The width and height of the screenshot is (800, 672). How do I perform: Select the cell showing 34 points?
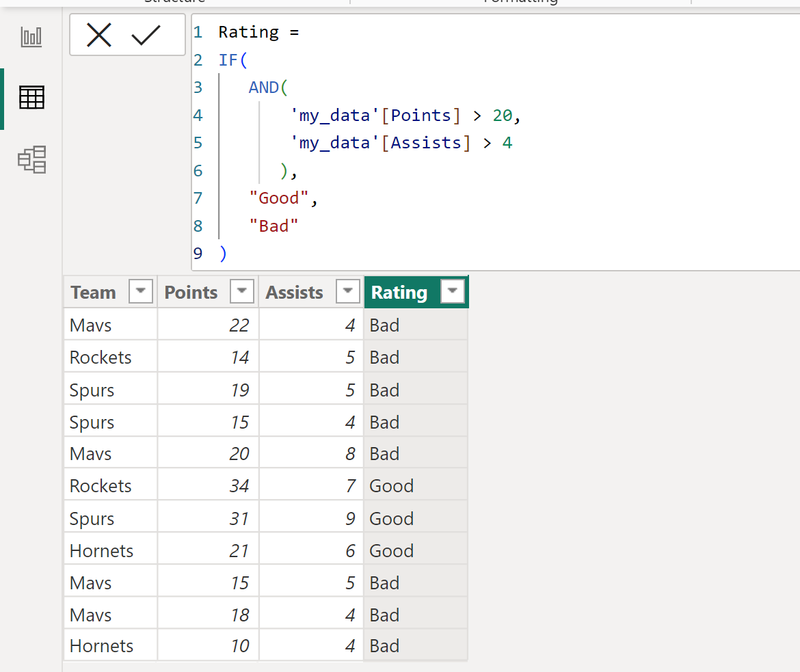pos(208,486)
